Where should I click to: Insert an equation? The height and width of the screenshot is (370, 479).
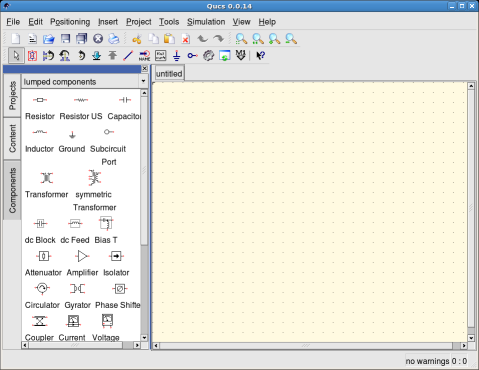161,55
